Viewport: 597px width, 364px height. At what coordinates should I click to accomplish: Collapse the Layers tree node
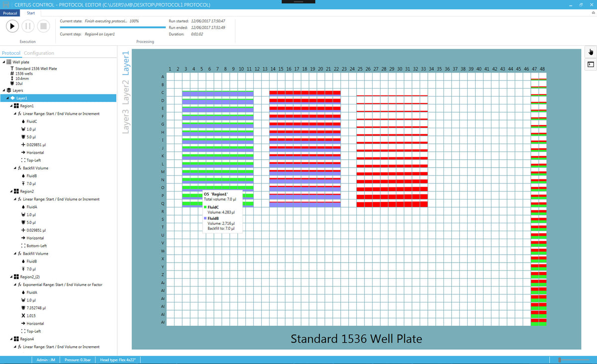click(x=3, y=91)
